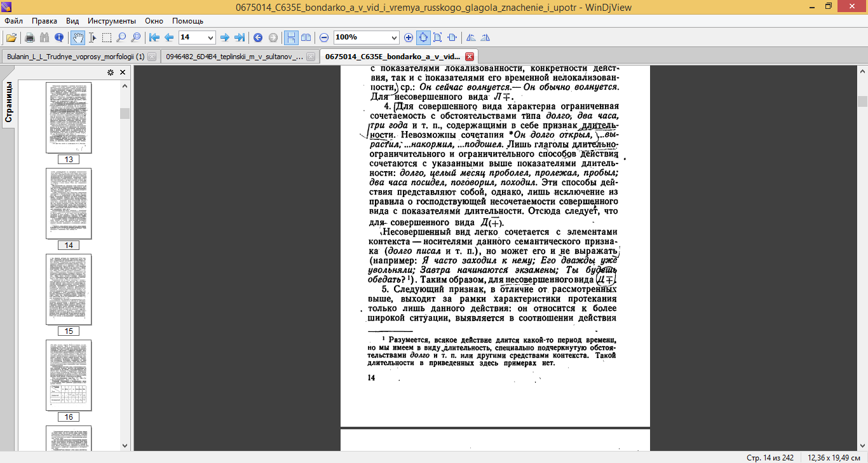Activate the magnifying glass tool
This screenshot has height=463, width=868.
pyautogui.click(x=121, y=38)
